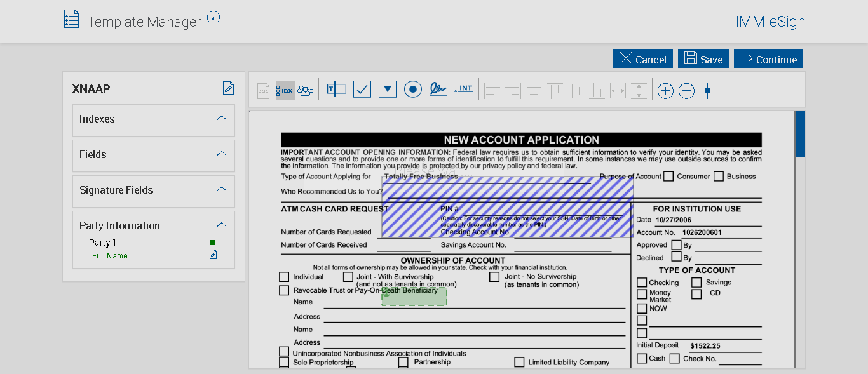Select the signature field tool

[x=438, y=90]
